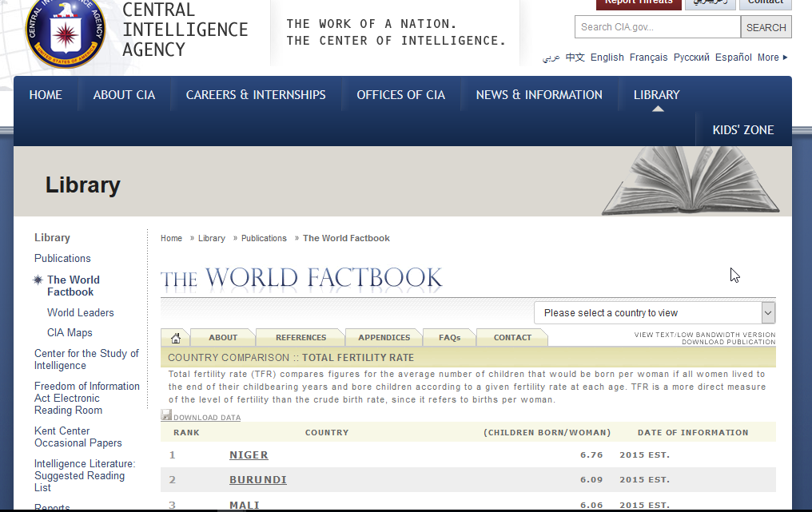Click the Children Born/Woman column header
This screenshot has height=512, width=812.
tap(547, 432)
